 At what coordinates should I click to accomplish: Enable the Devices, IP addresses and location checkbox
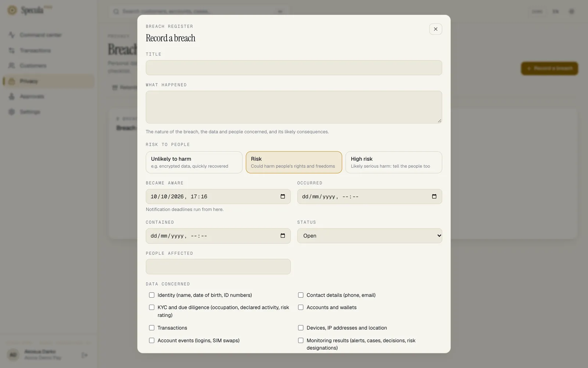(301, 328)
